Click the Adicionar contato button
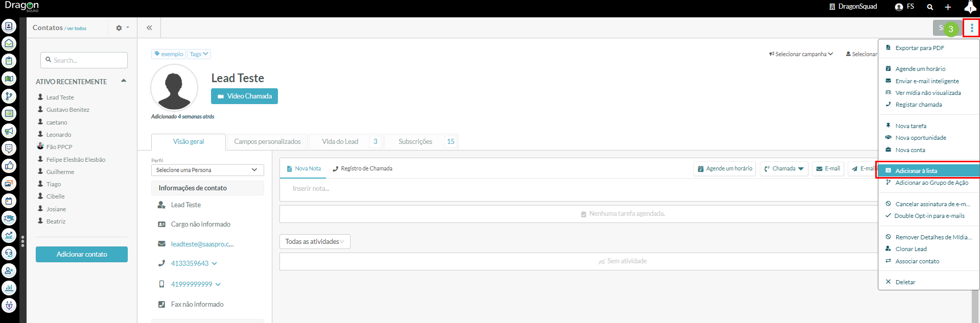Image resolution: width=980 pixels, height=323 pixels. [82, 254]
